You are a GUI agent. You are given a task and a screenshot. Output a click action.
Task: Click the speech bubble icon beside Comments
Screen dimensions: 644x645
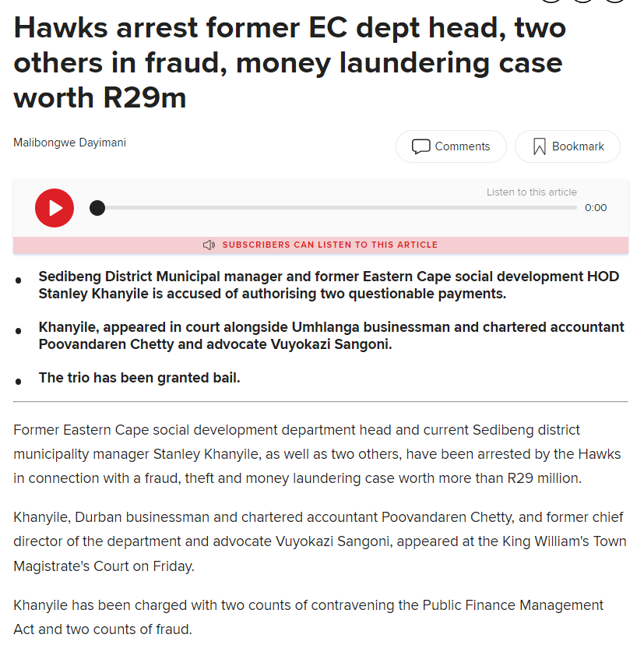point(421,146)
